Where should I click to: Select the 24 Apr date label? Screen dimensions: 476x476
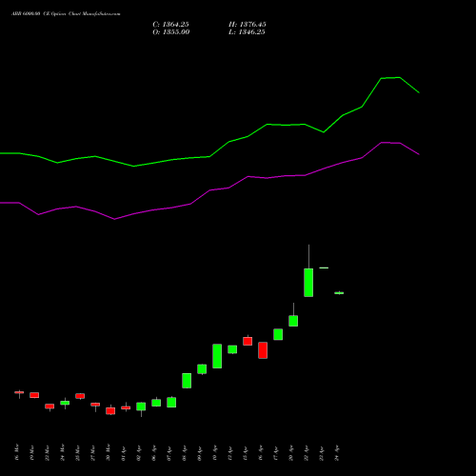pyautogui.click(x=337, y=453)
